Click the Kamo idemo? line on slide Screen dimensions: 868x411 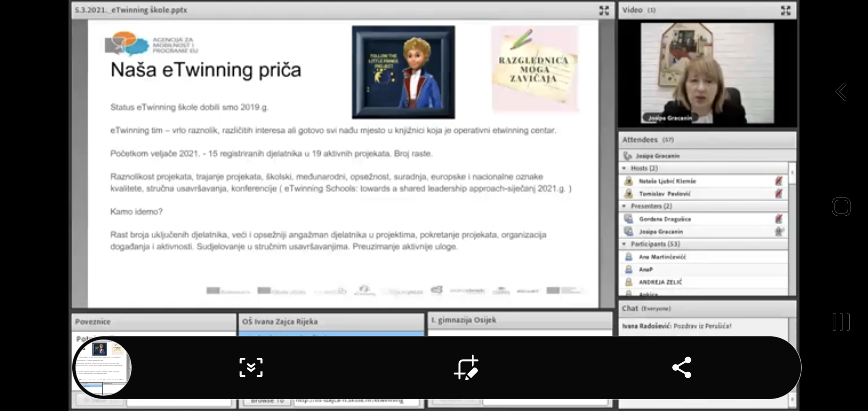click(136, 212)
